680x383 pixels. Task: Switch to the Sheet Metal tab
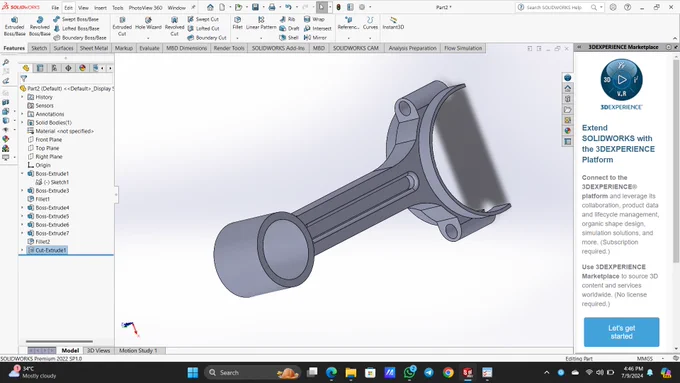tap(94, 48)
